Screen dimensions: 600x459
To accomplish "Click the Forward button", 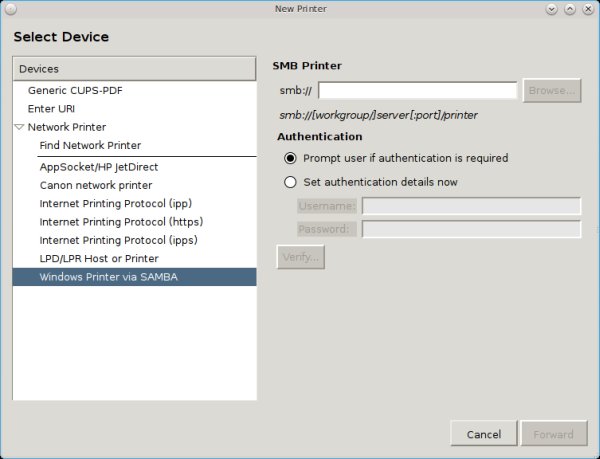I will pos(552,434).
